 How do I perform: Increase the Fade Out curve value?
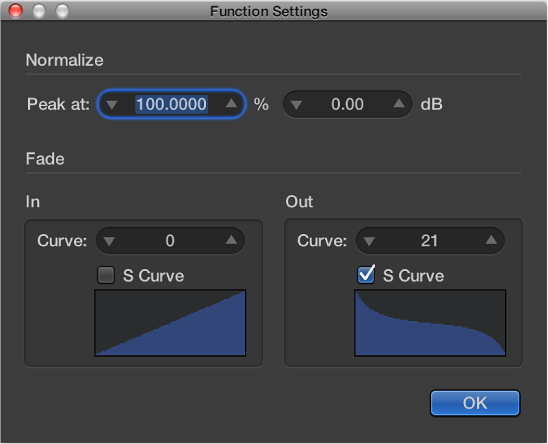point(491,240)
